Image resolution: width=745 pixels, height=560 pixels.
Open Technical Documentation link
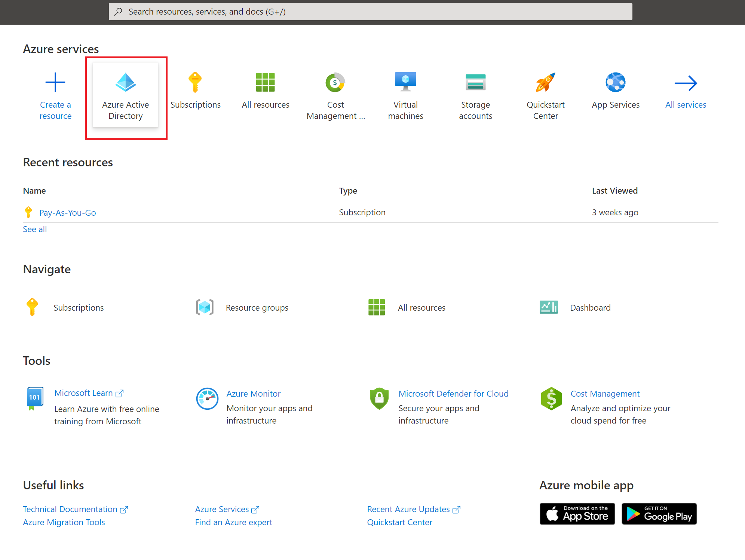click(x=76, y=509)
